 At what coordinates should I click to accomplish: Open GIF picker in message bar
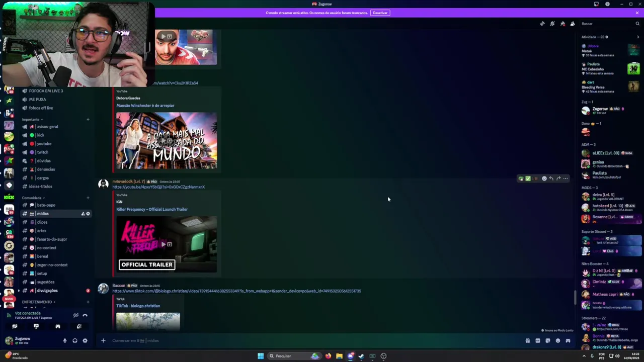[537, 341]
